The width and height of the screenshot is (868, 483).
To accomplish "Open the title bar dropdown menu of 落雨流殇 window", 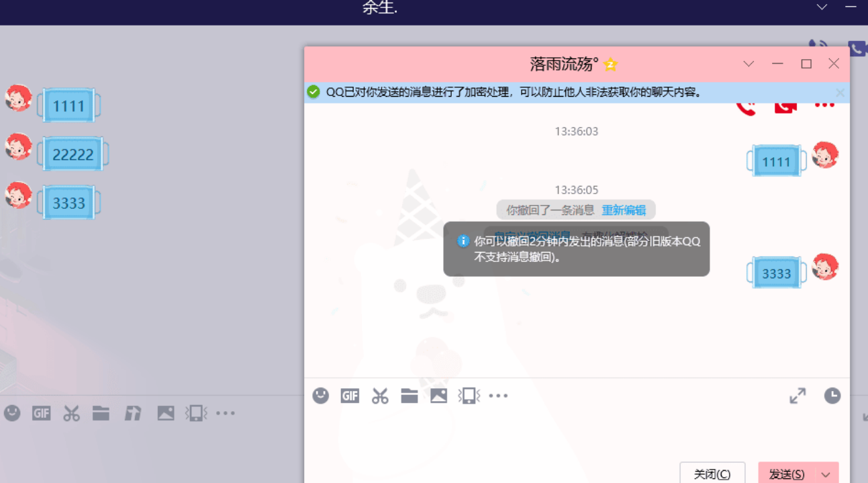I will [x=749, y=64].
